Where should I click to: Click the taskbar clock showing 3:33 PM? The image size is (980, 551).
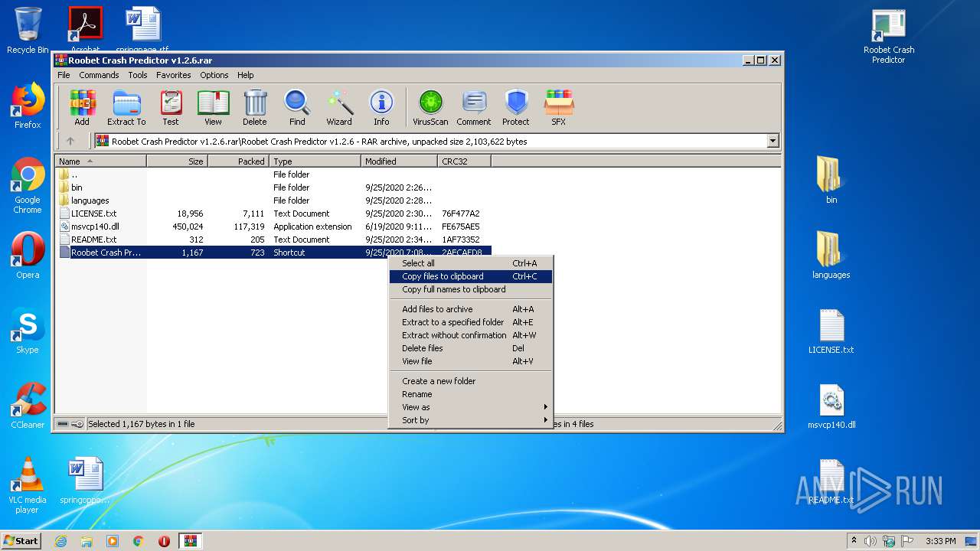point(940,541)
